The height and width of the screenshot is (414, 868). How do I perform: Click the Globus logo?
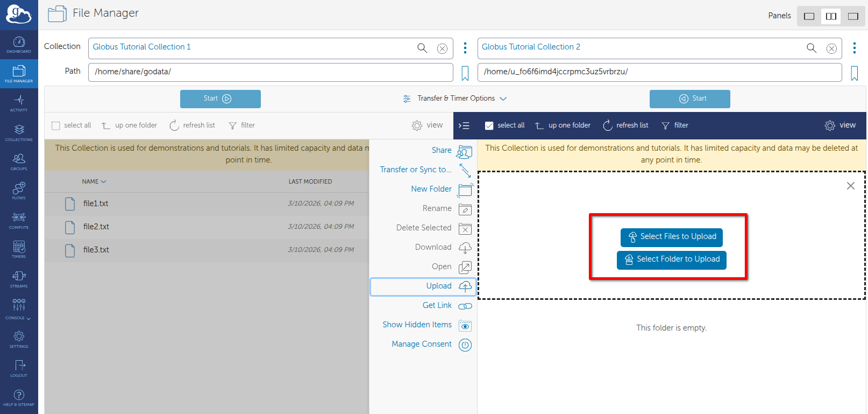click(19, 15)
